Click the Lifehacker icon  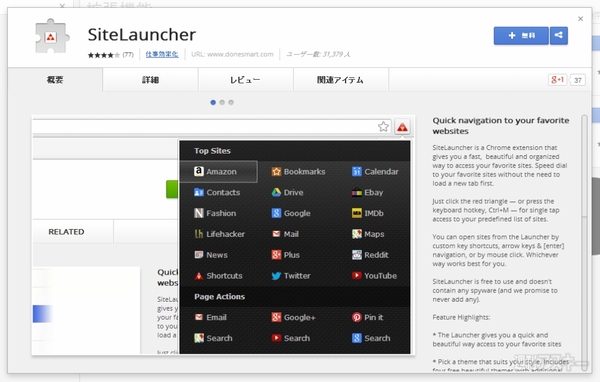click(x=199, y=233)
